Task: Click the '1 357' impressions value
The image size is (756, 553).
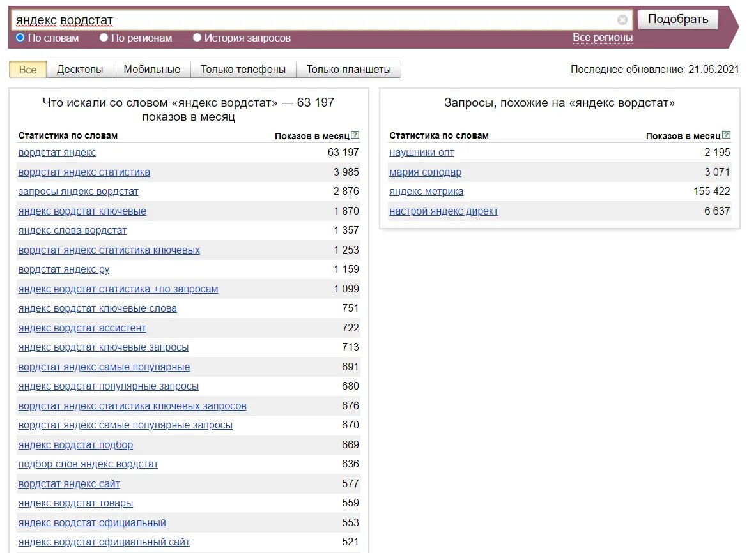Action: click(346, 231)
